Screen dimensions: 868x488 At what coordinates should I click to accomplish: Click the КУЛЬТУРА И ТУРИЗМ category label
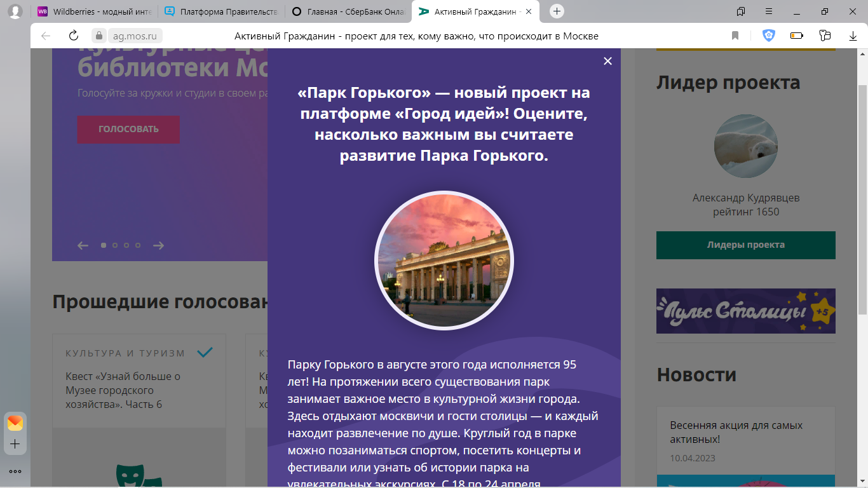[x=125, y=353]
